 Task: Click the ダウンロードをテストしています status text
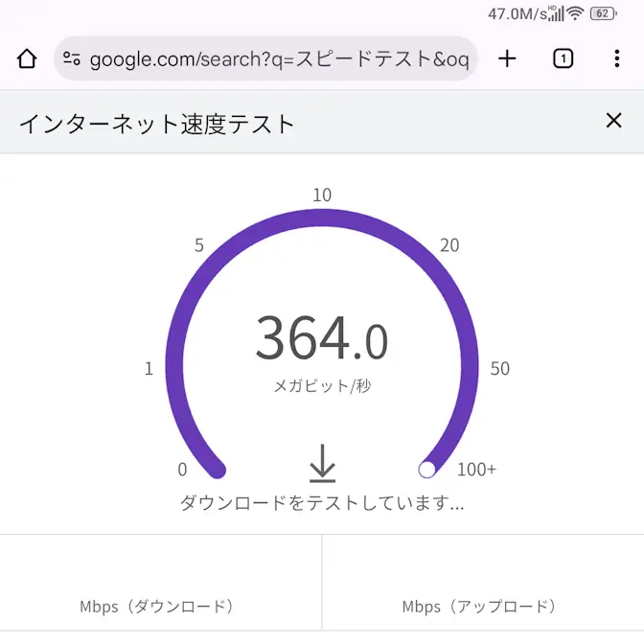tap(322, 502)
